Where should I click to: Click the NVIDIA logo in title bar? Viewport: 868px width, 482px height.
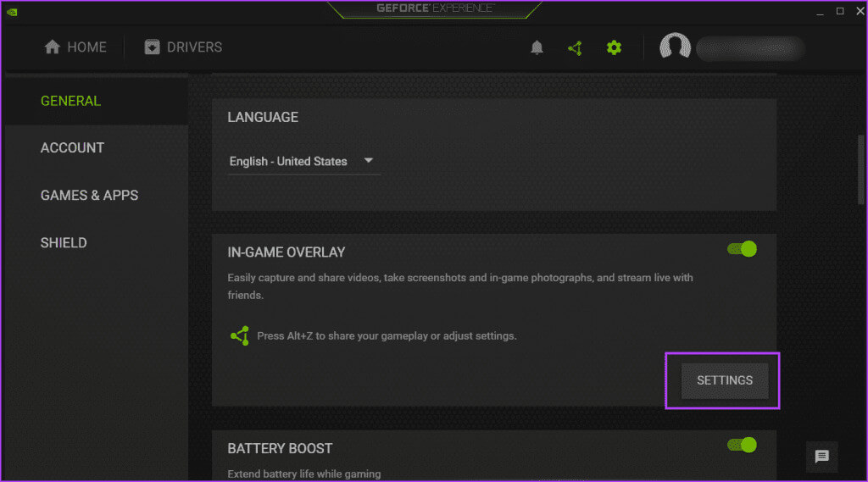click(x=12, y=12)
